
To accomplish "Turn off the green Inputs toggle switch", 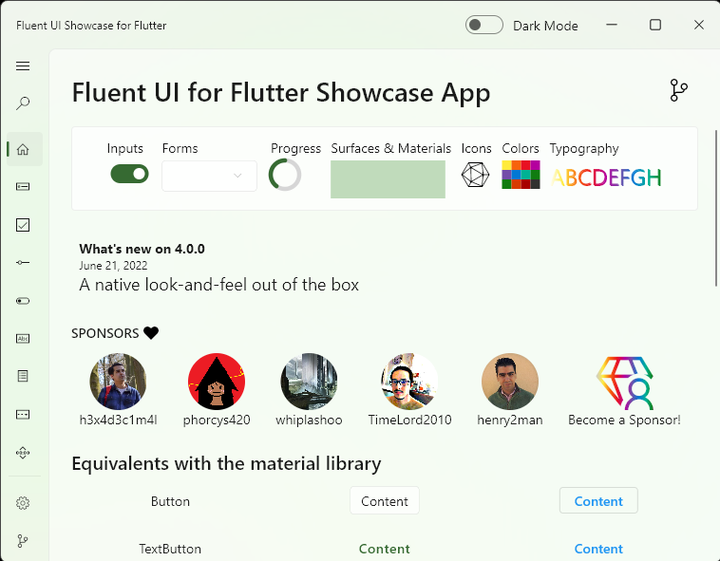I will tap(129, 174).
